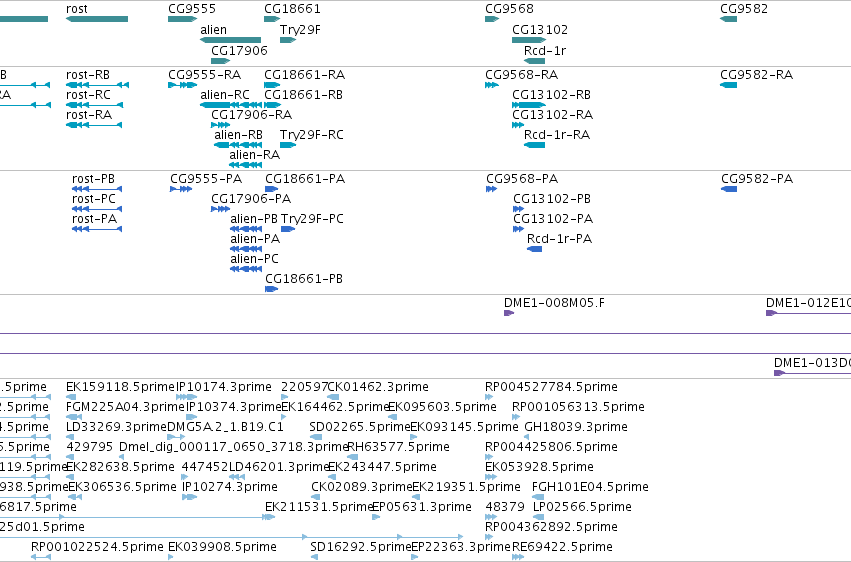Select the GH18039.3prime EST

click(x=576, y=427)
